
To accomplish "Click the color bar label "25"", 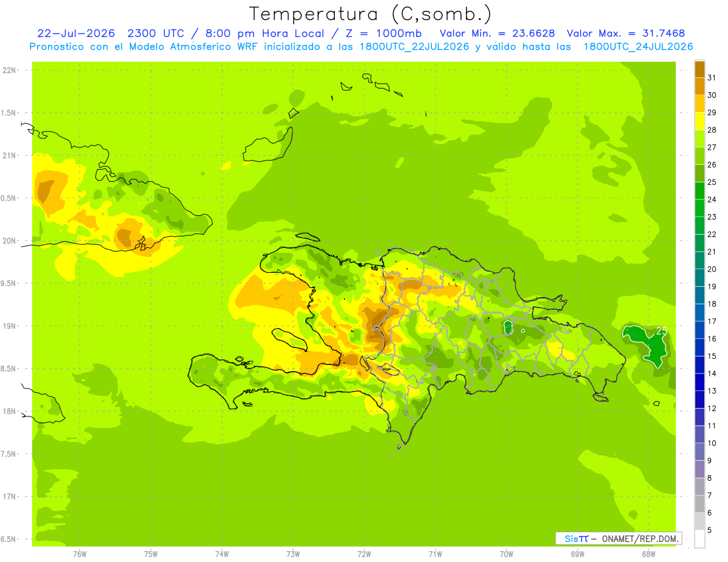I will coord(712,182).
